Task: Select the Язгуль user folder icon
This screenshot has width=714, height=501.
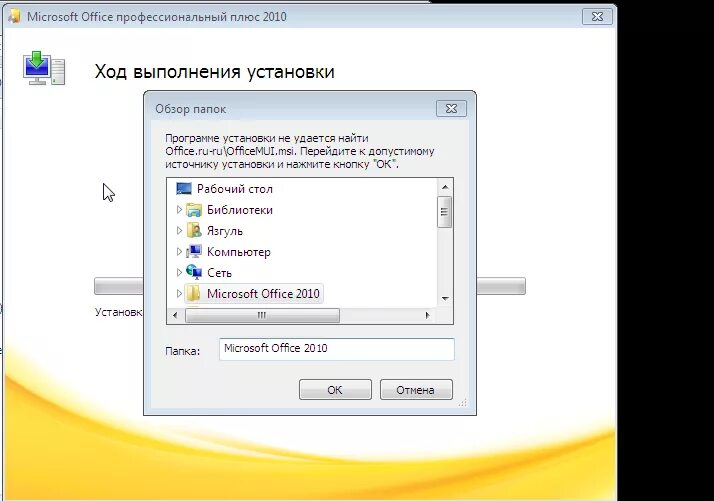Action: (194, 230)
